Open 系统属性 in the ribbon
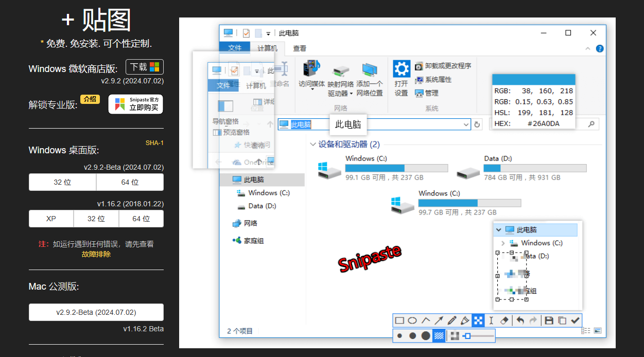 pyautogui.click(x=433, y=80)
